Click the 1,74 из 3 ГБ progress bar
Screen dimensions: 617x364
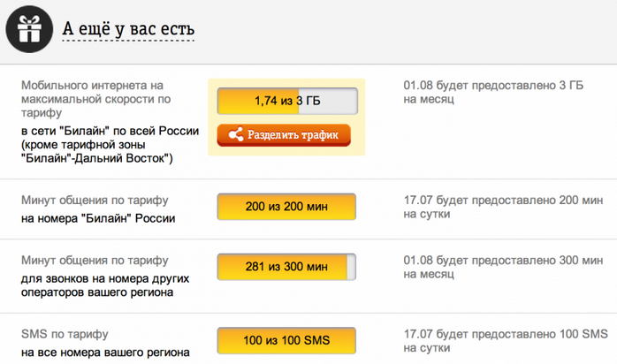click(x=286, y=102)
